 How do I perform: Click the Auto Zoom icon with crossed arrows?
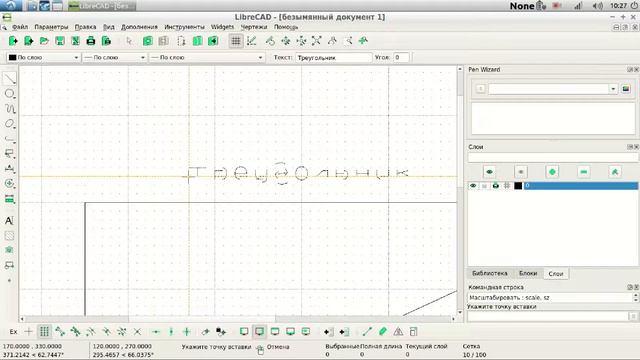[317, 41]
